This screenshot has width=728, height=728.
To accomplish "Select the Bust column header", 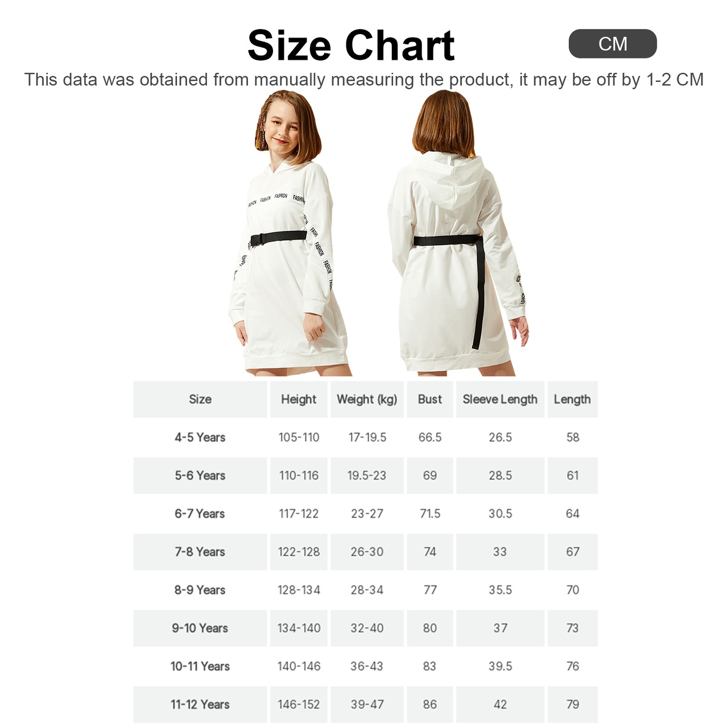I will pyautogui.click(x=430, y=399).
